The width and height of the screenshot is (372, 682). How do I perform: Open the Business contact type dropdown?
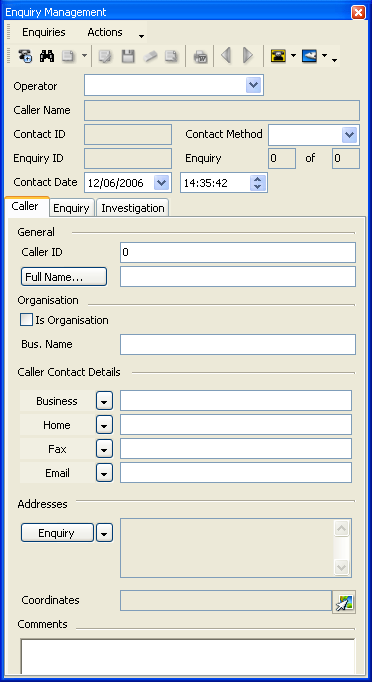(104, 401)
